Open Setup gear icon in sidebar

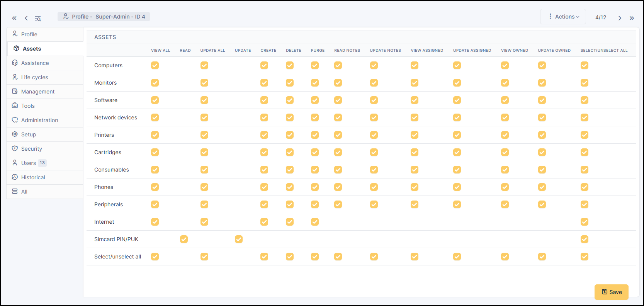(15, 134)
